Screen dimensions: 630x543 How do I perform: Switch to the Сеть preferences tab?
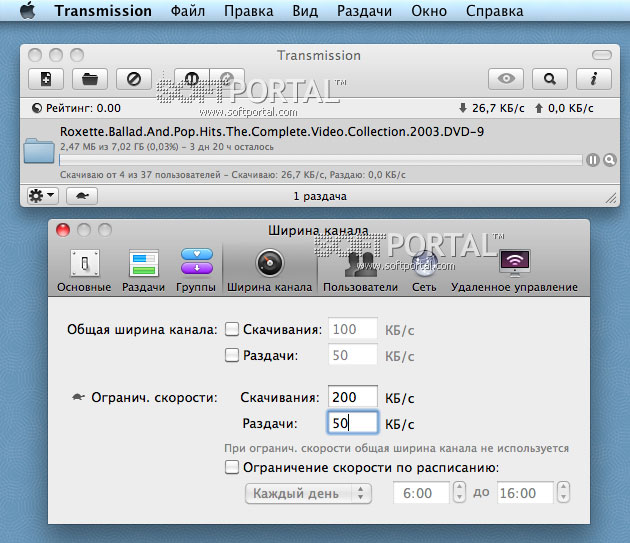pos(424,270)
